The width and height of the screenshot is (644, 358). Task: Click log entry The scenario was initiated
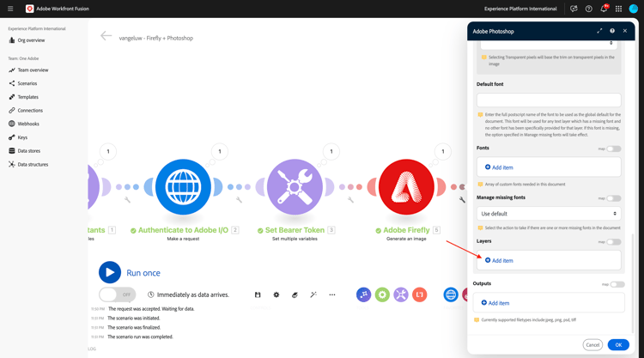133,319
